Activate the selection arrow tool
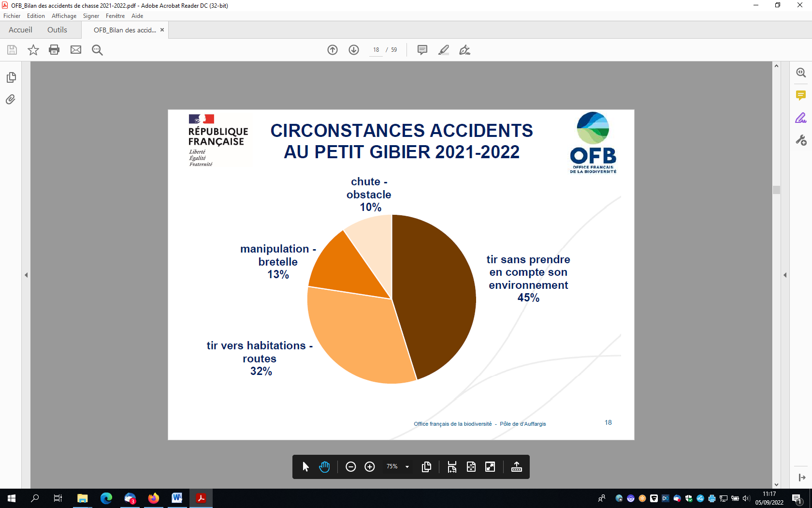812x508 pixels. 305,467
